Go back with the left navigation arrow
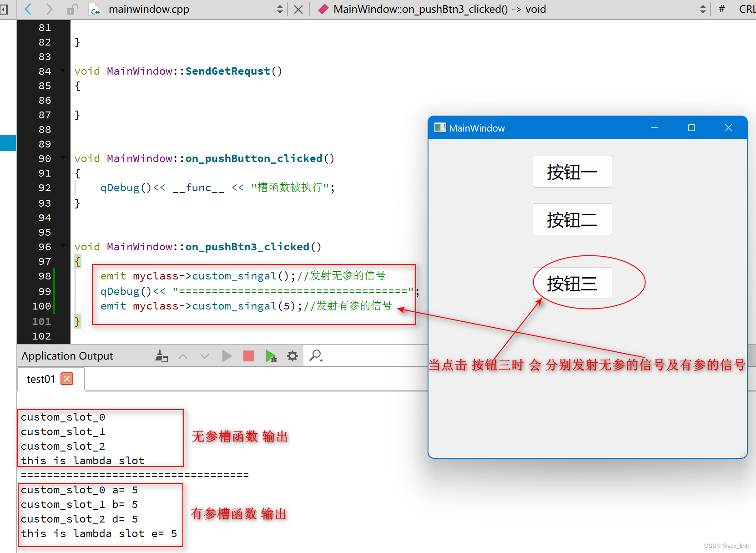This screenshot has height=553, width=756. (x=28, y=9)
